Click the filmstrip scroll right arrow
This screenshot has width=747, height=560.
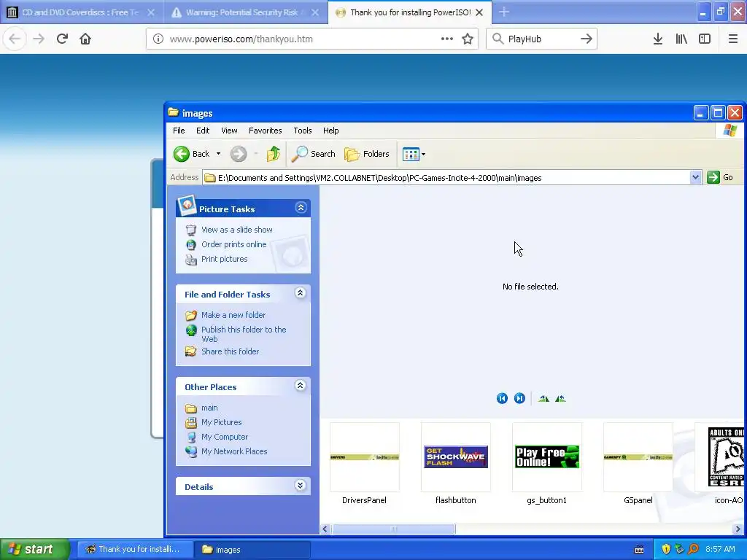click(x=738, y=529)
